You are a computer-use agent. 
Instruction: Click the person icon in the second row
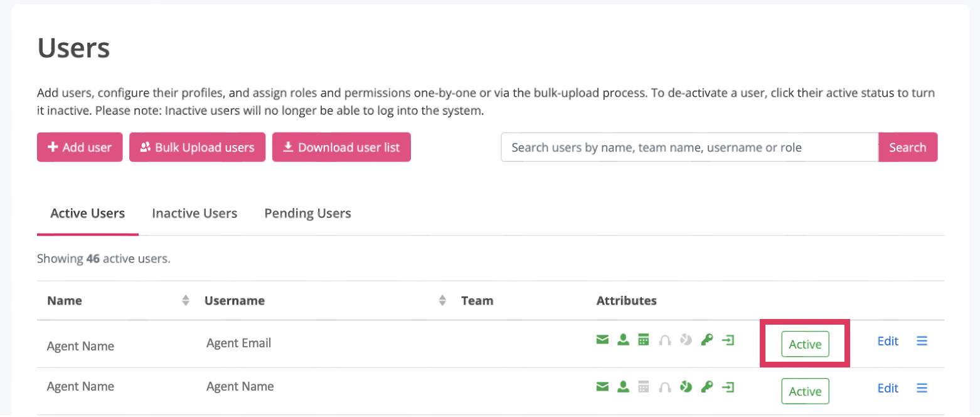click(623, 387)
